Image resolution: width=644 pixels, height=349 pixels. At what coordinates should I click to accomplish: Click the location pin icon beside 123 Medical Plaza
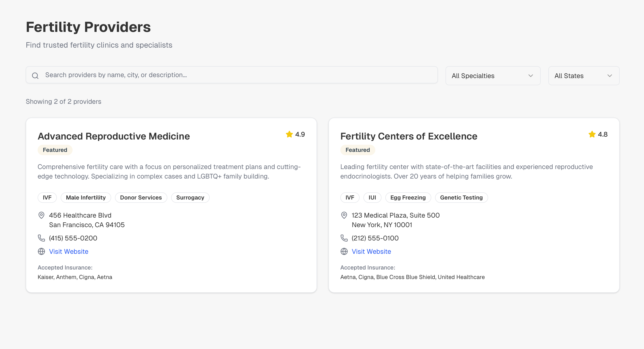[344, 215]
